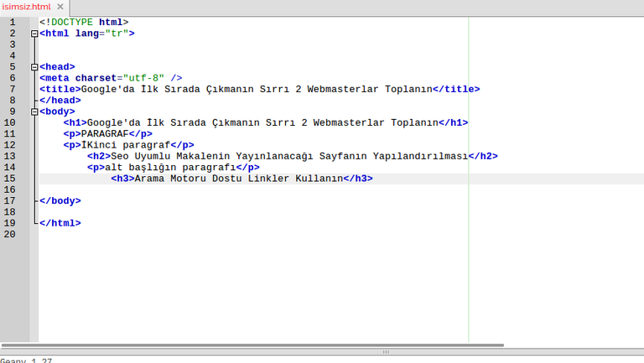This screenshot has width=644, height=363.
Task: Click the word Google'da in the h1 line
Action: point(114,122)
